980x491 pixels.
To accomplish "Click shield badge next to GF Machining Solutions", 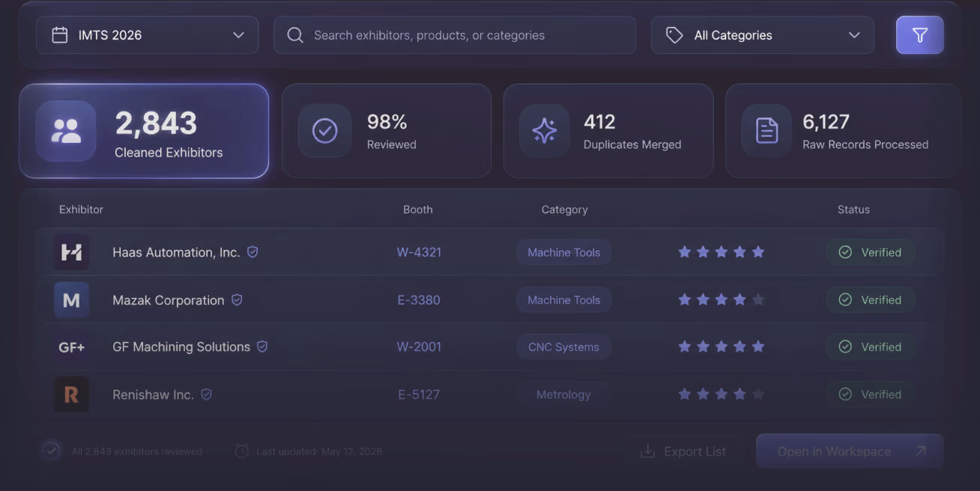I will [x=262, y=347].
